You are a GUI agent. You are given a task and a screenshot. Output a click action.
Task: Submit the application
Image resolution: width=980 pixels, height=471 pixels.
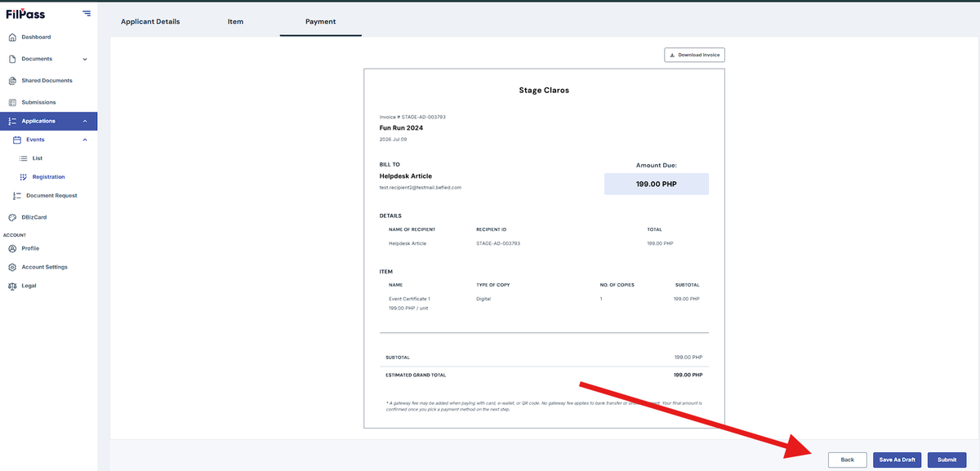(947, 460)
